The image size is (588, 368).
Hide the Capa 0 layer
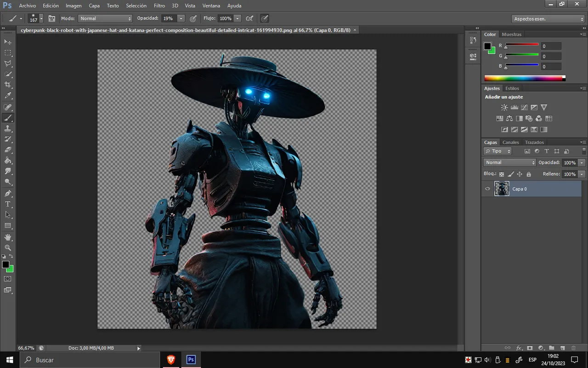tap(487, 189)
